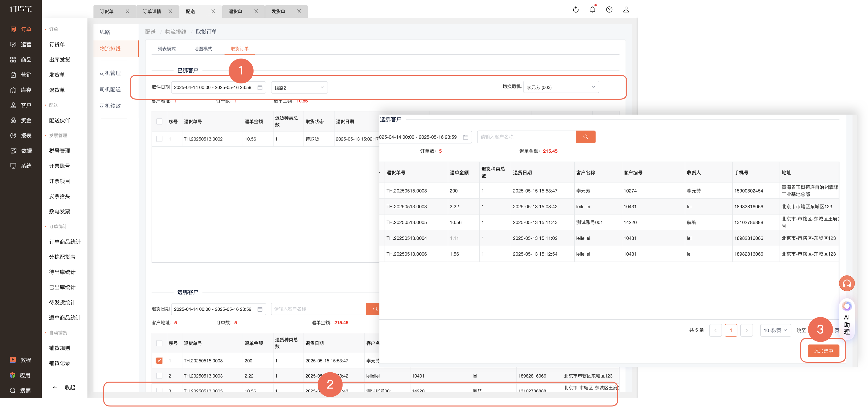Switch to the 地图模式 tab
Image resolution: width=868 pixels, height=407 pixels.
pyautogui.click(x=203, y=49)
